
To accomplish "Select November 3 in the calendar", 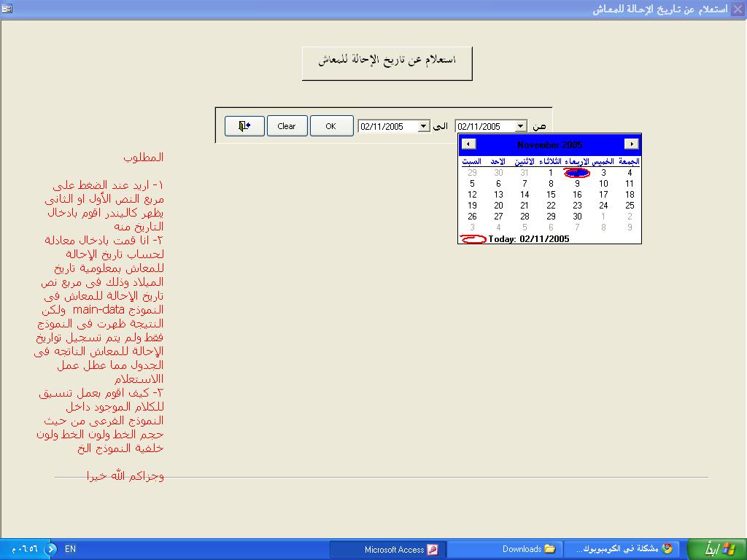I will click(603, 173).
